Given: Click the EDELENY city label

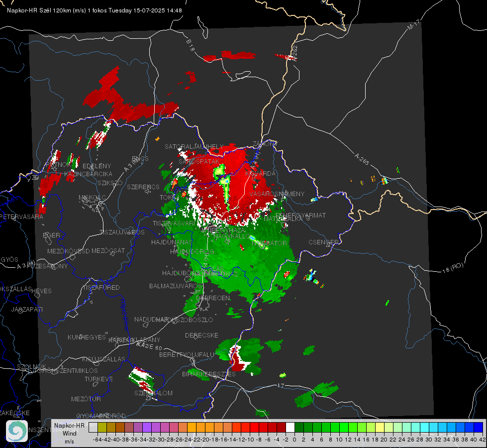Looking at the screenshot, I should click(x=97, y=166).
